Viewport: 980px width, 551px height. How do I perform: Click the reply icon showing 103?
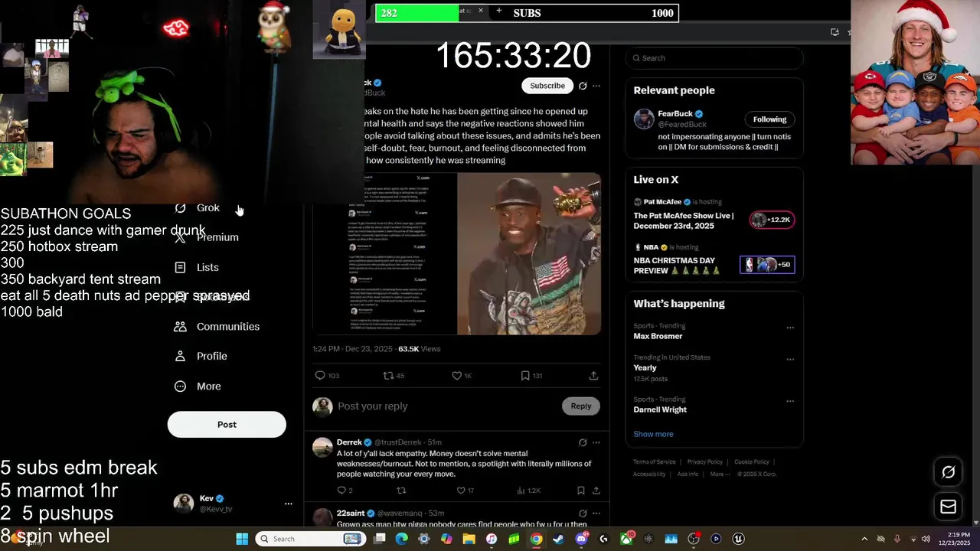point(327,376)
